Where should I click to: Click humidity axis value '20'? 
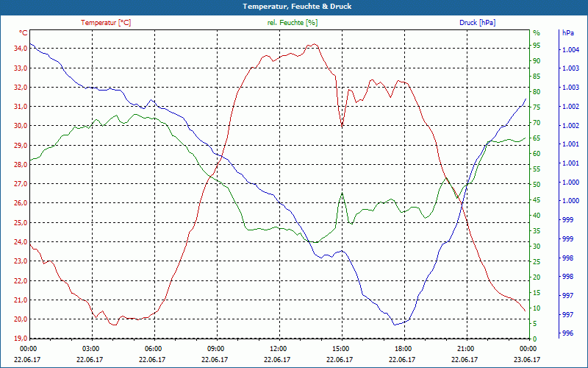point(537,277)
